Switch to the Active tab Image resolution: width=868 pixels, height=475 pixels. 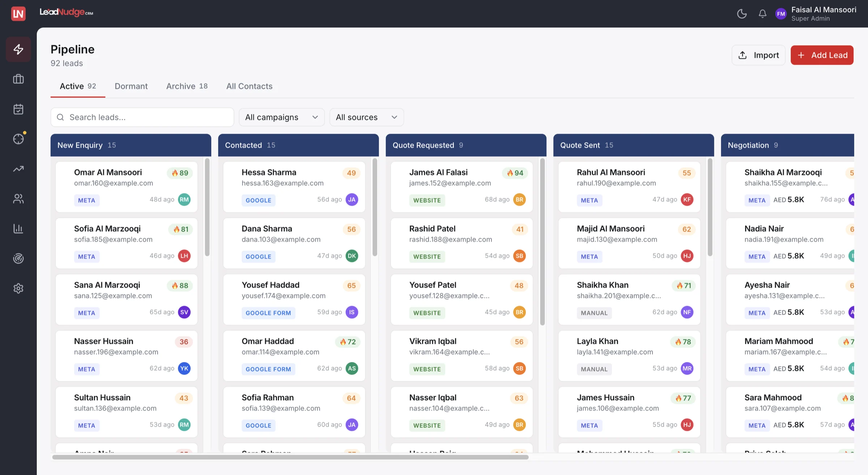(x=78, y=86)
